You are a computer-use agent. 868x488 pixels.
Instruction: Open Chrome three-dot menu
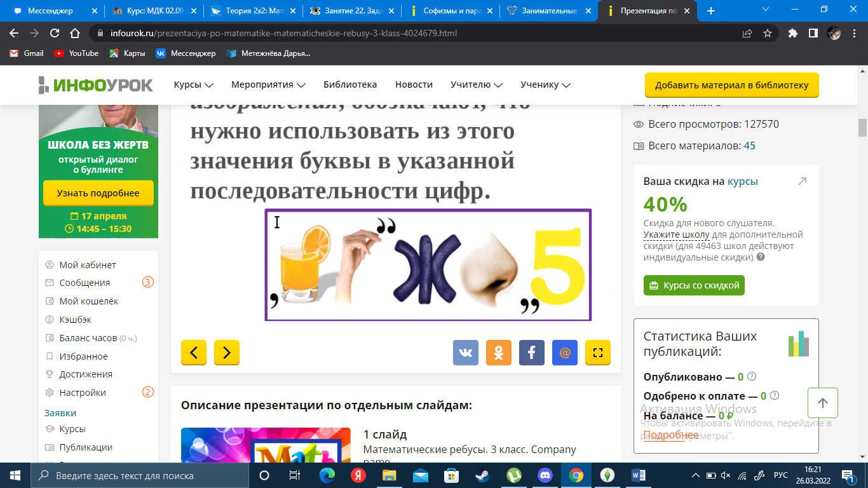[x=854, y=33]
